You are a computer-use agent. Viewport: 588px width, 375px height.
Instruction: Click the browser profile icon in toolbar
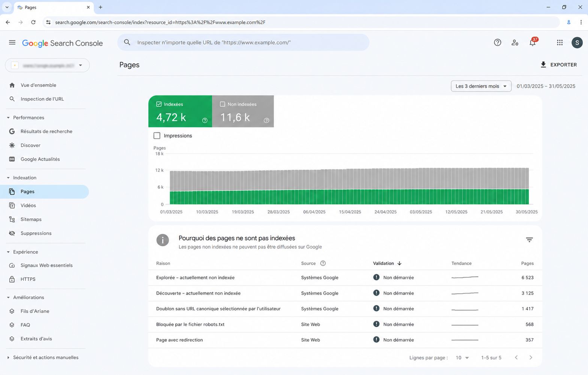coord(569,22)
